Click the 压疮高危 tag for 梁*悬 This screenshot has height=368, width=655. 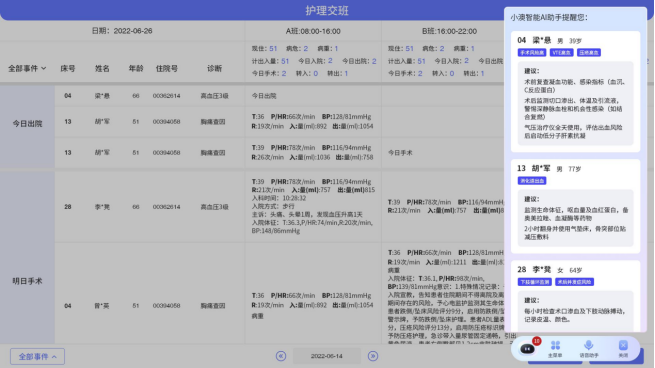(589, 53)
